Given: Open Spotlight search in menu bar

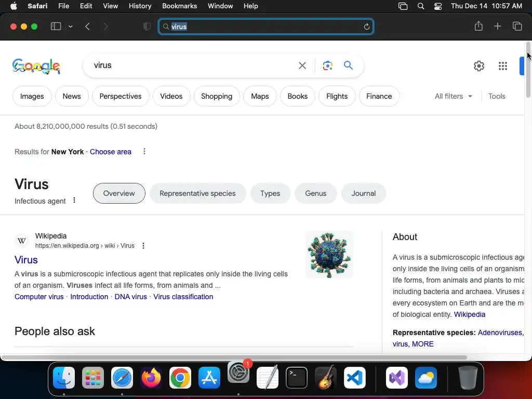Looking at the screenshot, I should click(421, 6).
